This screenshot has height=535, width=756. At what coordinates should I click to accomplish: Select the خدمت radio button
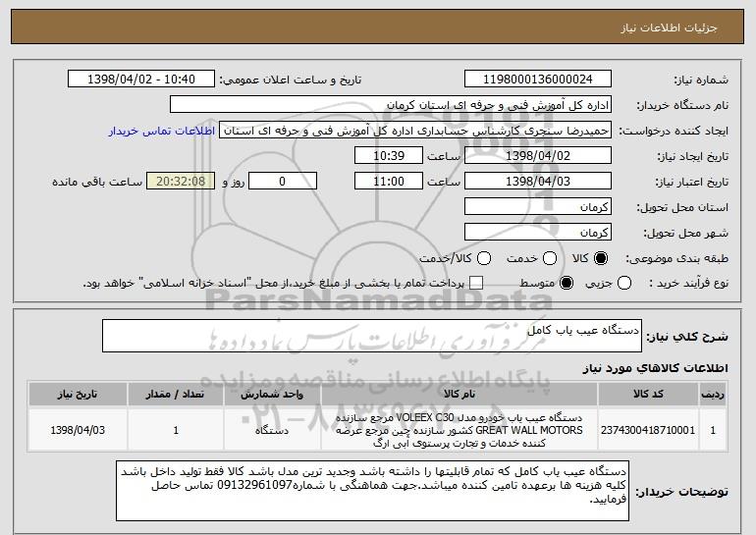[550, 259]
